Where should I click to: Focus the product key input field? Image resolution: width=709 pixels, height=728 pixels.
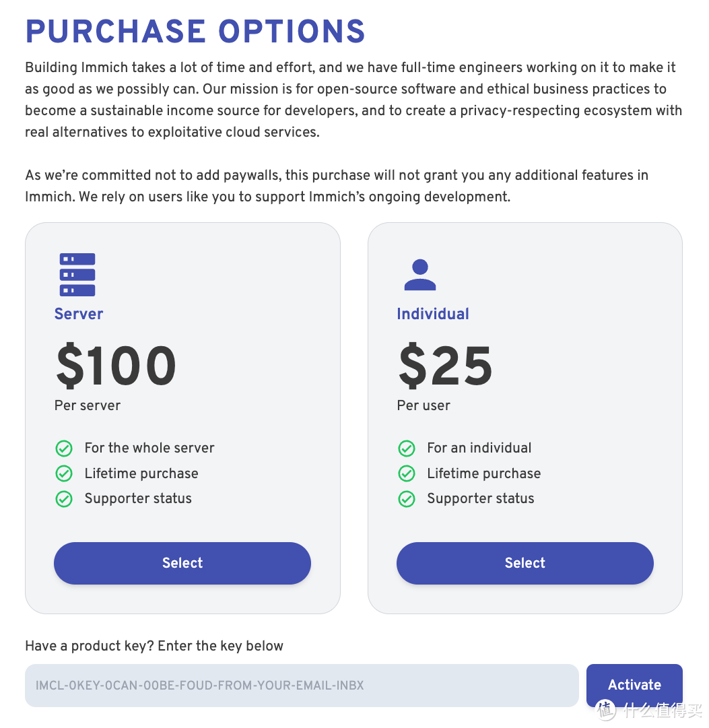(302, 686)
